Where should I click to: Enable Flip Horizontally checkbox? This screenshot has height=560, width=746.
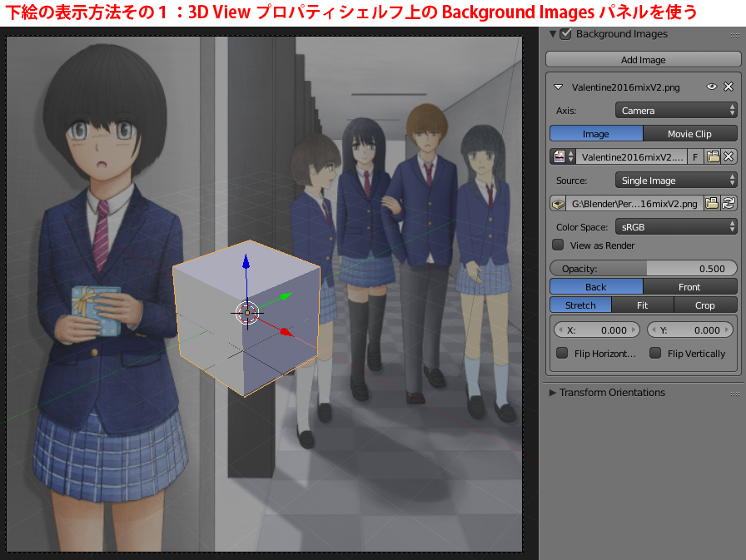(x=562, y=353)
